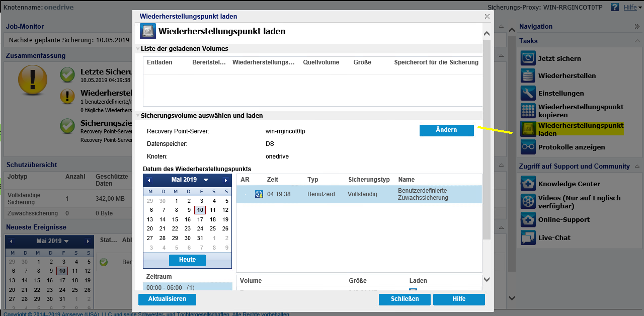Select day 10 in the dialog calendar

[200, 210]
